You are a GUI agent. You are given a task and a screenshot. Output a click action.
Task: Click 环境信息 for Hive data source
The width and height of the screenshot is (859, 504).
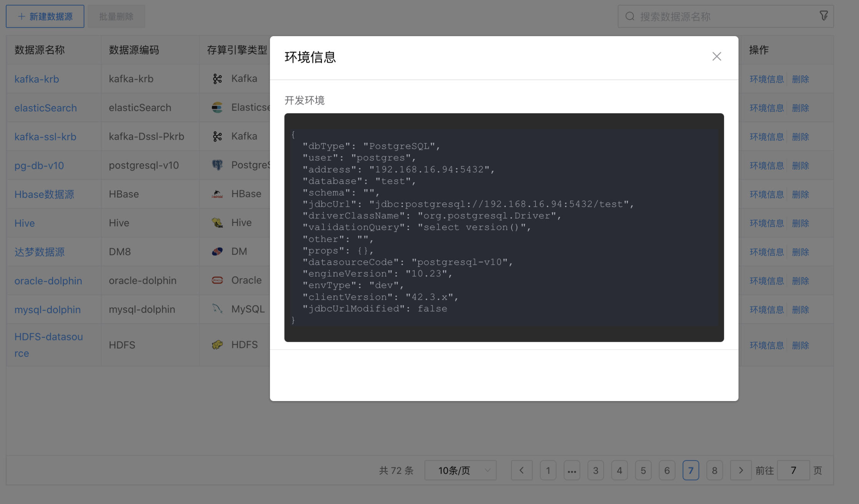point(766,223)
